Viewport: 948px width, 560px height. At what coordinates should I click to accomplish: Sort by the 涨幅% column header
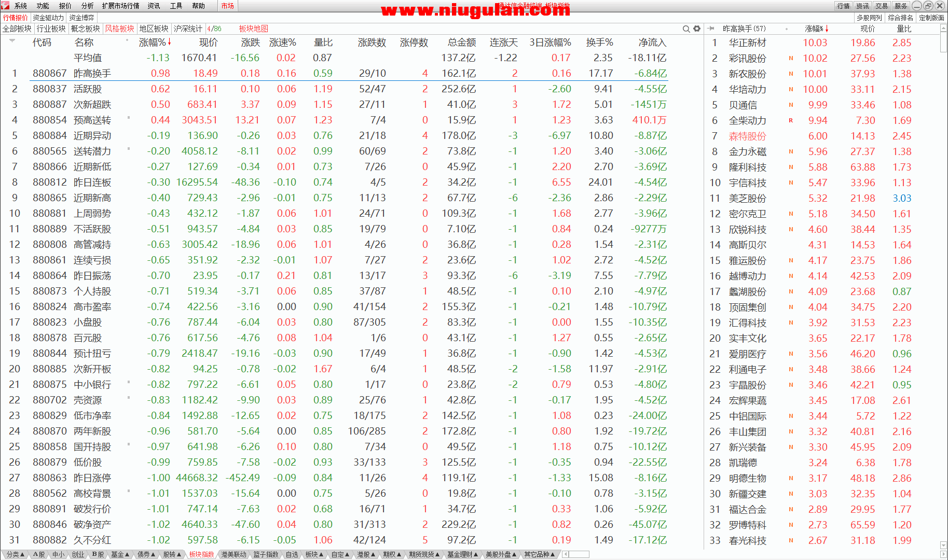155,43
